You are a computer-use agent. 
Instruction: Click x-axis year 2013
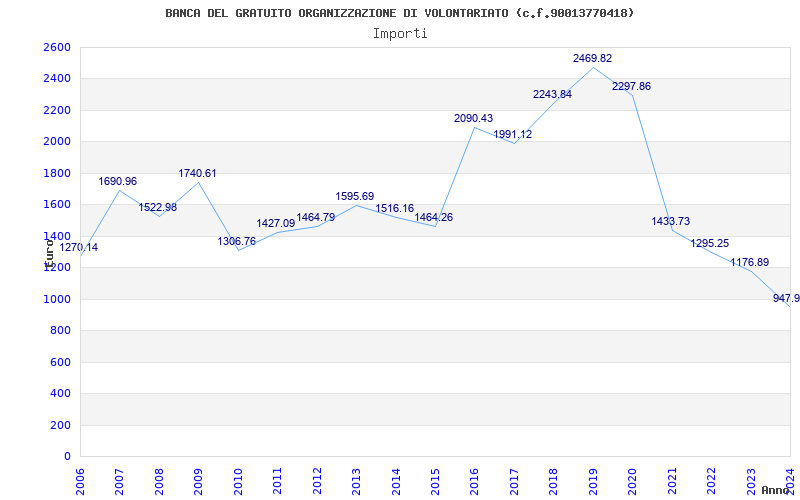357,481
